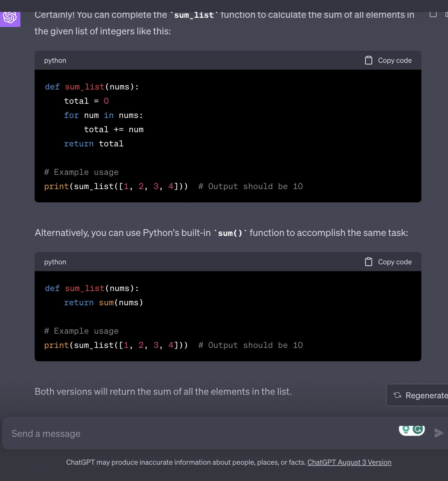The width and height of the screenshot is (448, 481).
Task: Click the "Both versions will return" closing sentence
Action: (163, 391)
